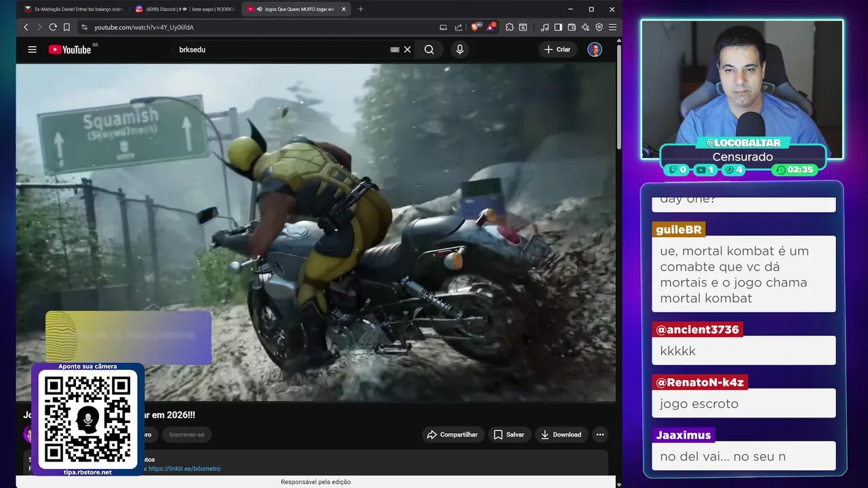Open the VPN shield icon
The width and height of the screenshot is (868, 488).
coord(599,27)
